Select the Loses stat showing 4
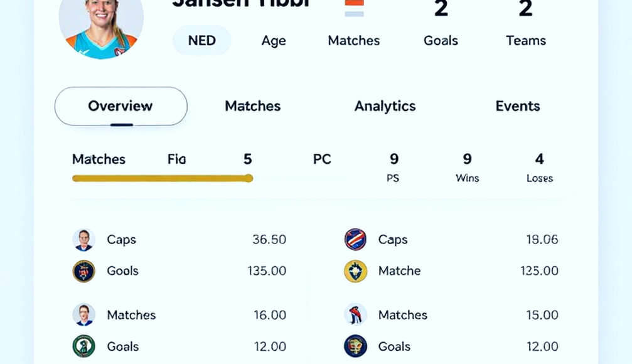Image resolution: width=632 pixels, height=364 pixels. tap(540, 168)
